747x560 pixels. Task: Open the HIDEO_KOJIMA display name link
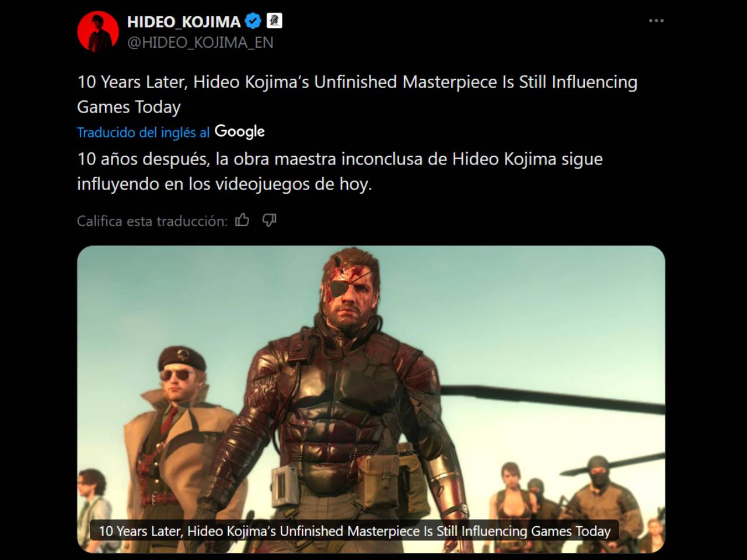click(184, 22)
